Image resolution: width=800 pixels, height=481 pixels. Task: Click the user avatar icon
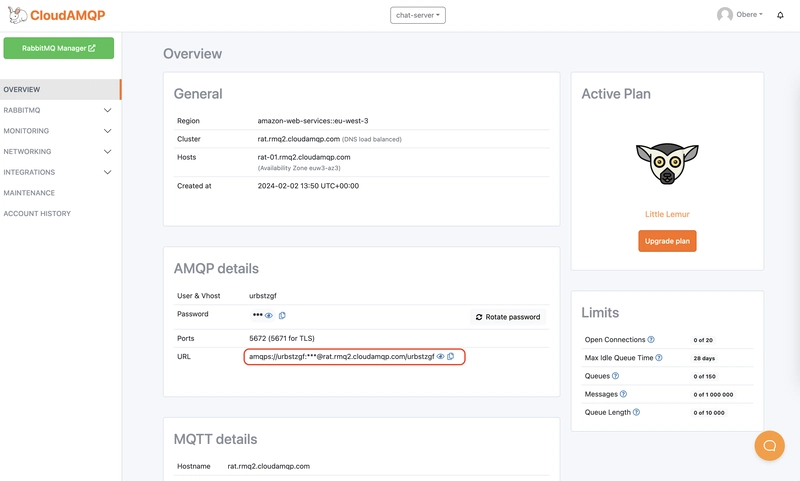click(724, 15)
